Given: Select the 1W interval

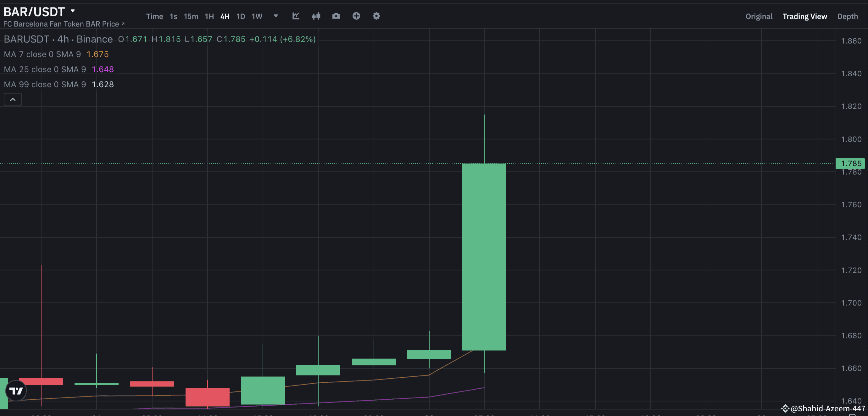Looking at the screenshot, I should (257, 16).
